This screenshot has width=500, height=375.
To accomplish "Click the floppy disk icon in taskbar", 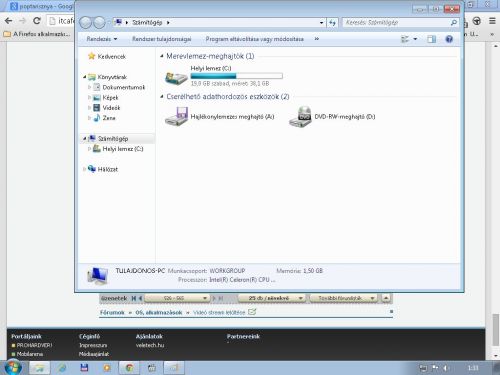I will point(84,368).
